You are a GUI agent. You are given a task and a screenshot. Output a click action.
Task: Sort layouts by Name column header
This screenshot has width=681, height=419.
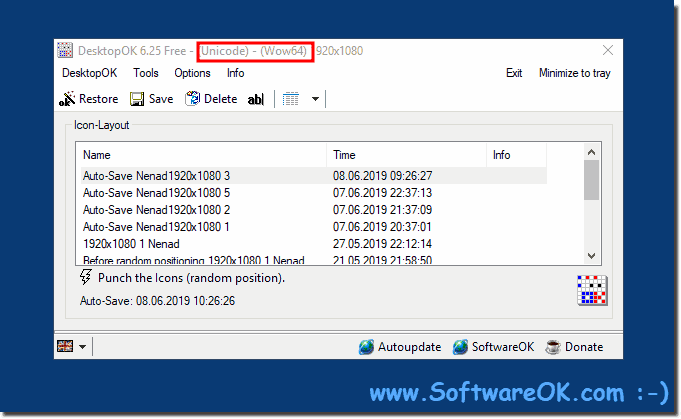(204, 155)
